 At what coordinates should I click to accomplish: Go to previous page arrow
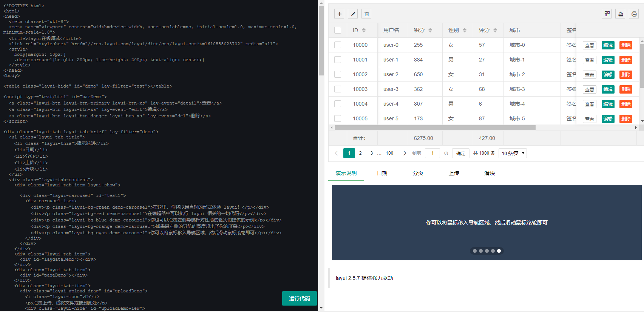337,153
